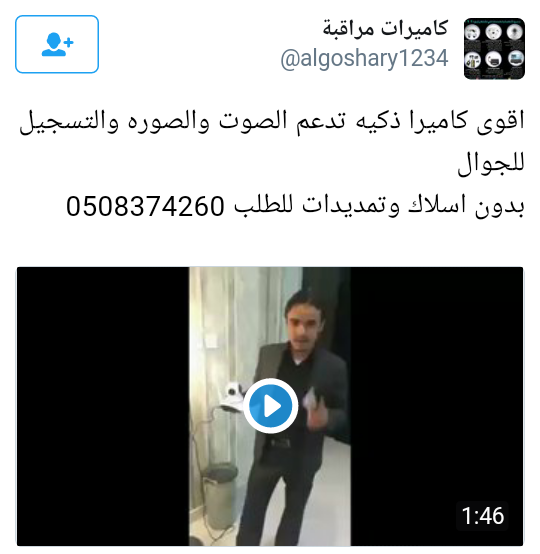Click the left black bar of the video
540x554 pixels.
tap(103, 406)
